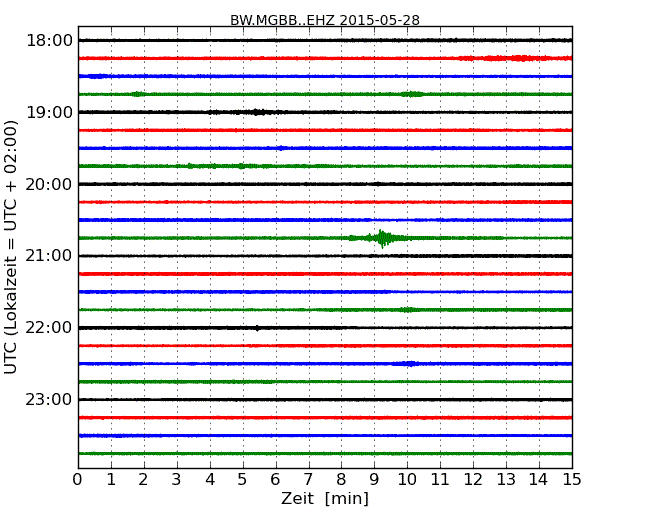This screenshot has width=650, height=520.
Task: Click the 7 minute tick label
Action: [308, 479]
